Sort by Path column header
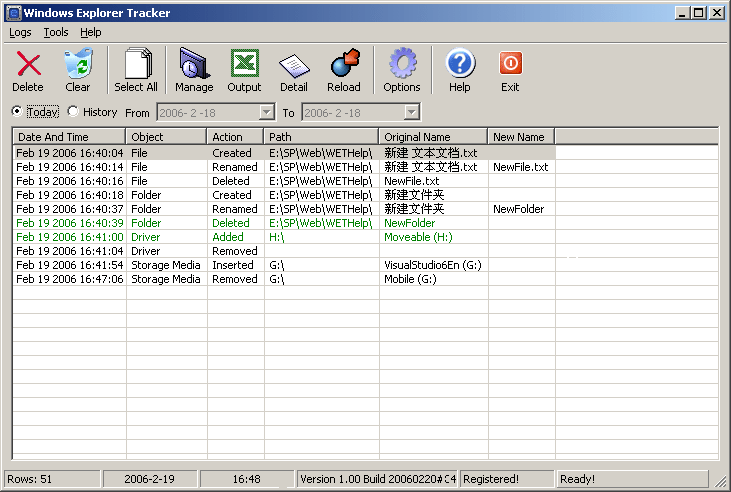731x492 pixels. 321,137
